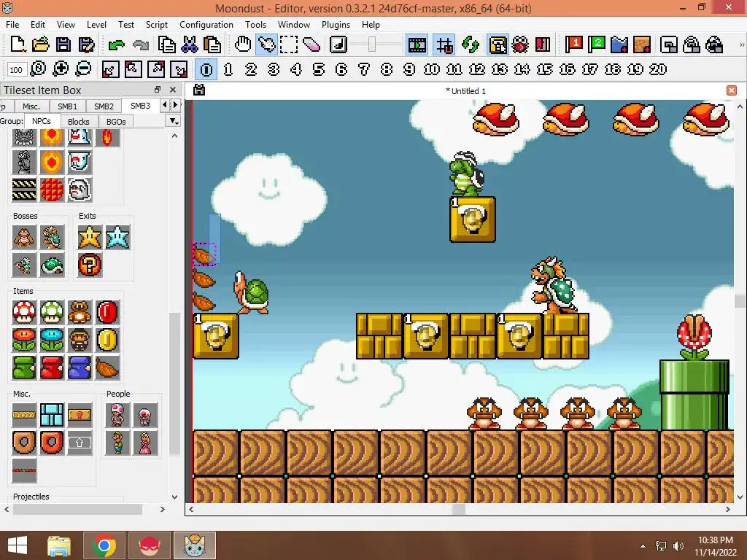Click the player 1 start flag icon
Image resolution: width=747 pixels, height=560 pixels.
(573, 44)
